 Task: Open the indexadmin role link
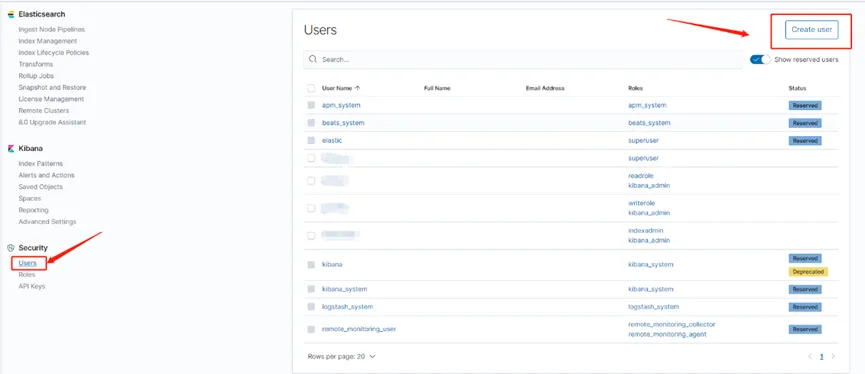[x=645, y=230]
